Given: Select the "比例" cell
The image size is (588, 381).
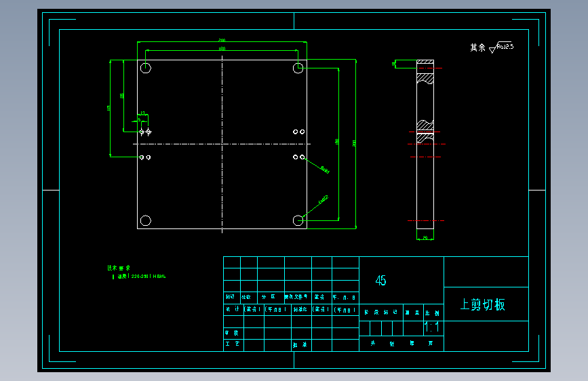Looking at the screenshot, I should (432, 313).
